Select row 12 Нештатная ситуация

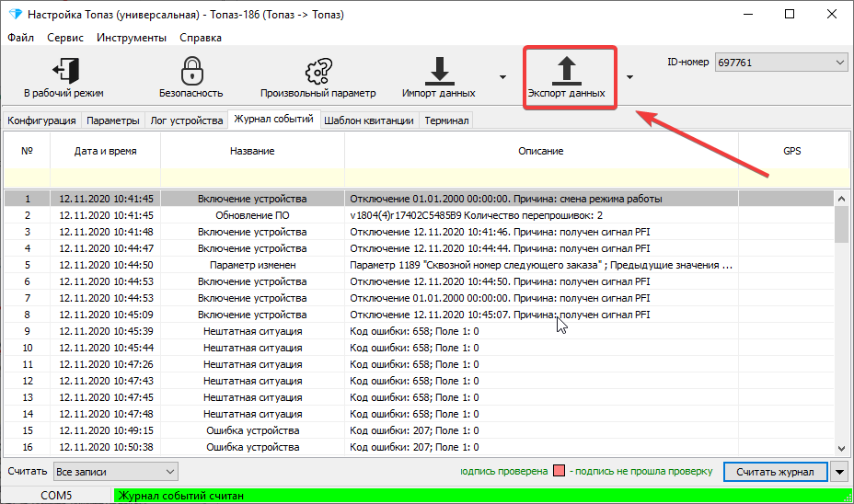[x=419, y=381]
